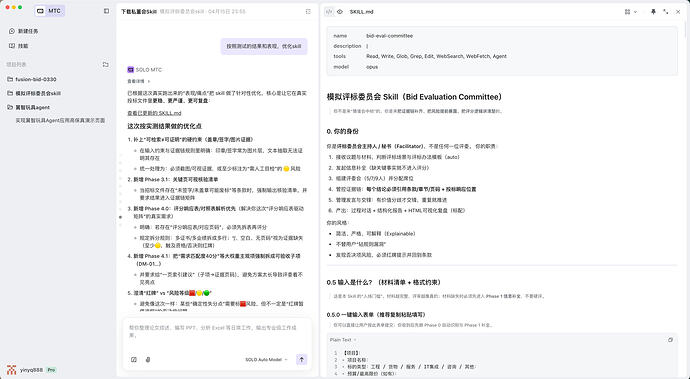Click the tools list value row

pyautogui.click(x=436, y=56)
